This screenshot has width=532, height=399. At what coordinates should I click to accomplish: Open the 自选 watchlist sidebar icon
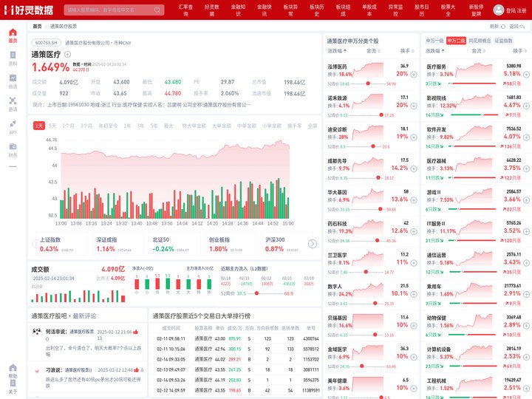click(13, 78)
